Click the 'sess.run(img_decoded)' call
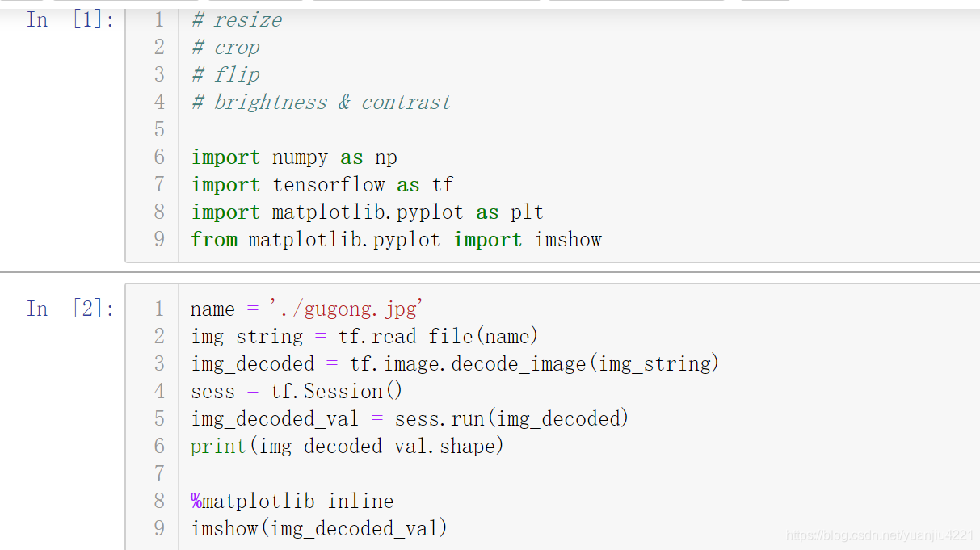Screen dimensions: 980x550 click(511, 419)
